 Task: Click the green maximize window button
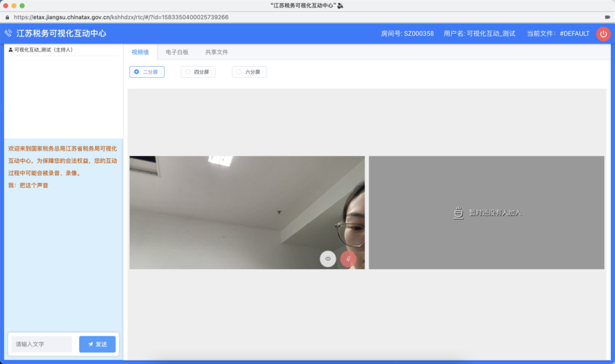pos(22,6)
